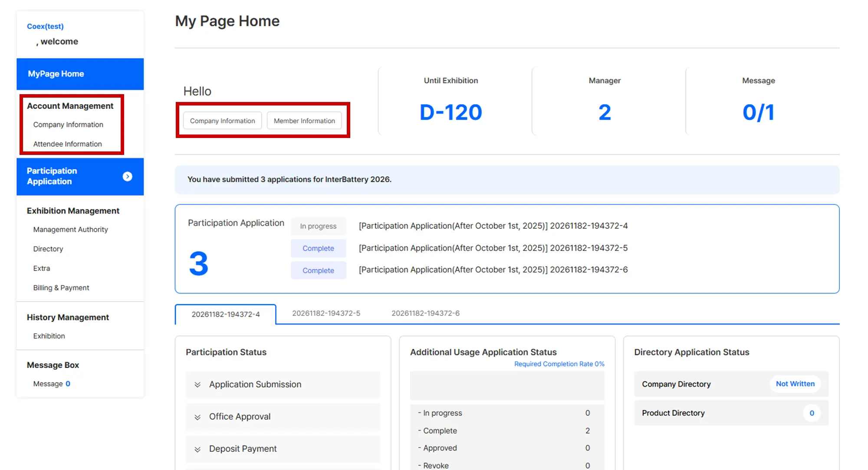Open MyPage Home in the sidebar
The height and width of the screenshot is (470, 868).
pyautogui.click(x=56, y=74)
